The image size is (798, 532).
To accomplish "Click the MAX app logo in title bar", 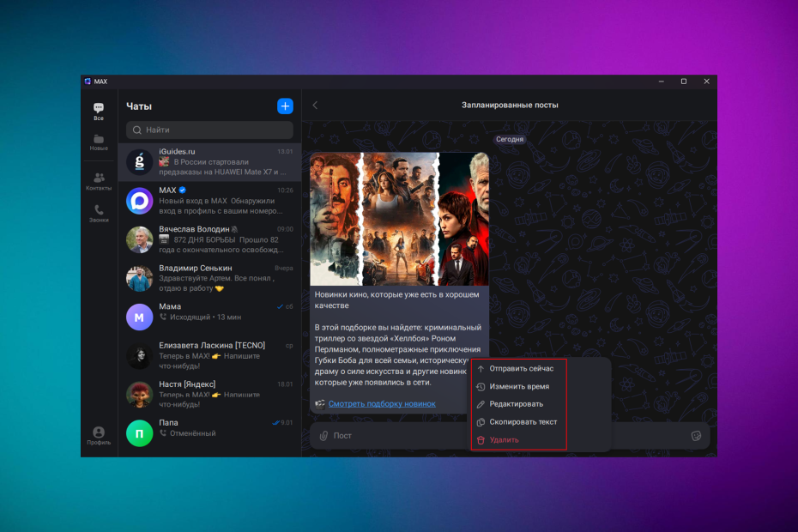I will pyautogui.click(x=88, y=82).
